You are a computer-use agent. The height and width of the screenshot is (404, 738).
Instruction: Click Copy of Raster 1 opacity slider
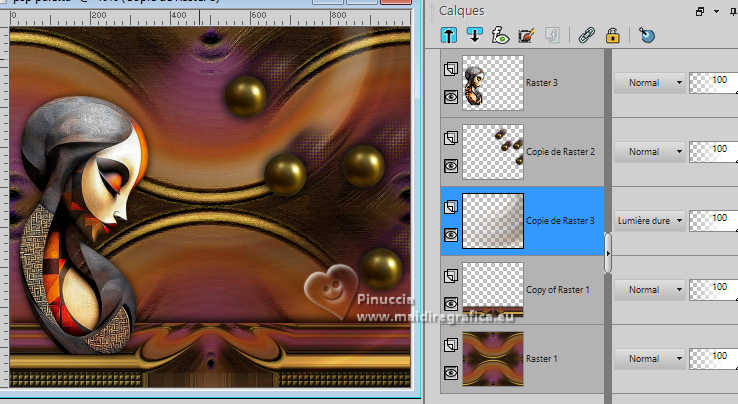(x=713, y=290)
